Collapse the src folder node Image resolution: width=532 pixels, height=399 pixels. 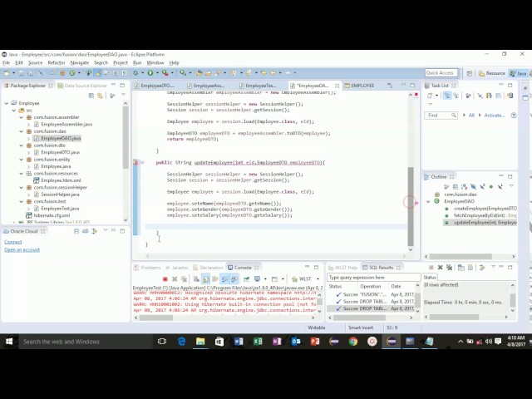pyautogui.click(x=14, y=111)
